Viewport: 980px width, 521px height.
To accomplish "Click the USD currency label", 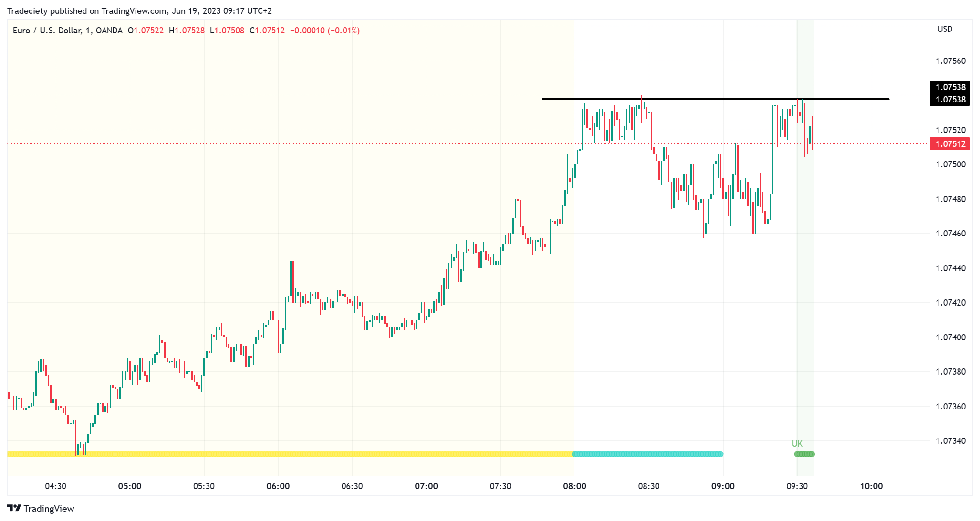I will [945, 29].
